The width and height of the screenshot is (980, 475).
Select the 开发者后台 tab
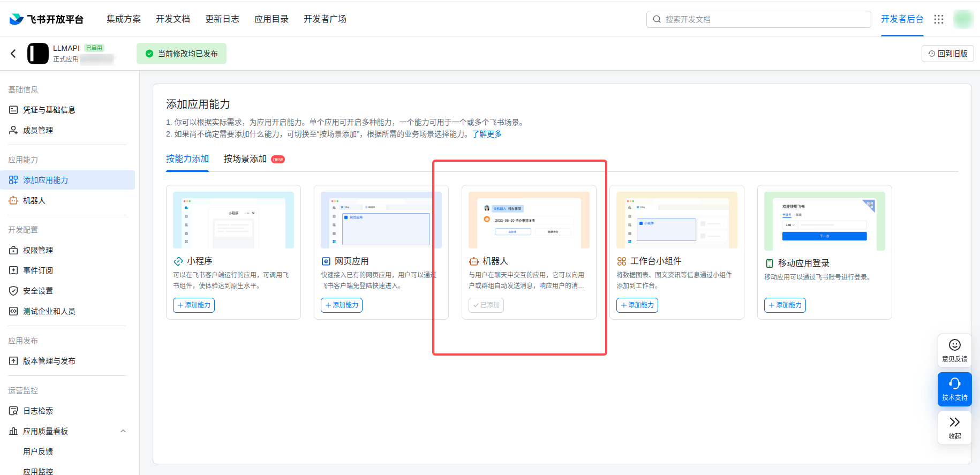click(902, 19)
